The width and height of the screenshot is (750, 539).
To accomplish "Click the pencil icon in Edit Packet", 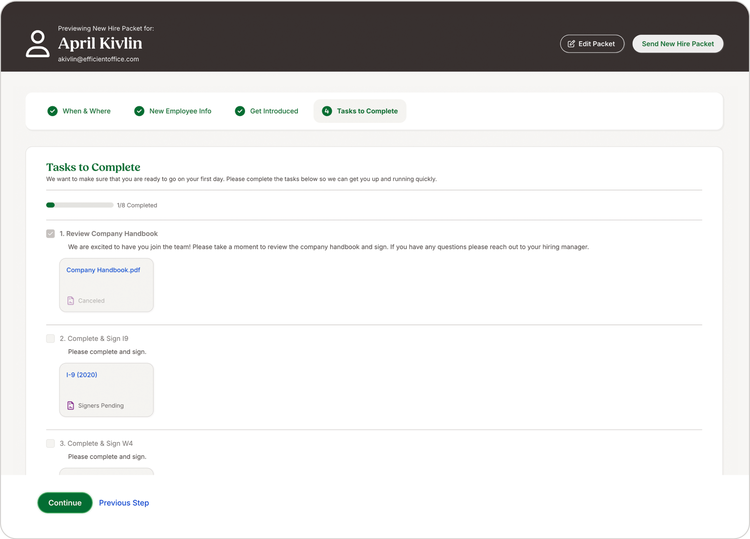I will (x=571, y=44).
